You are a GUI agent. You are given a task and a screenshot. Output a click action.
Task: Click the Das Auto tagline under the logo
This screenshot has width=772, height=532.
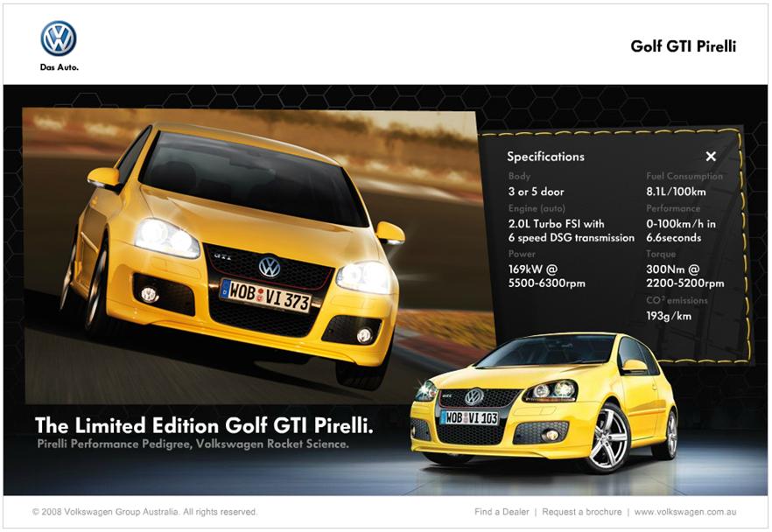(59, 67)
